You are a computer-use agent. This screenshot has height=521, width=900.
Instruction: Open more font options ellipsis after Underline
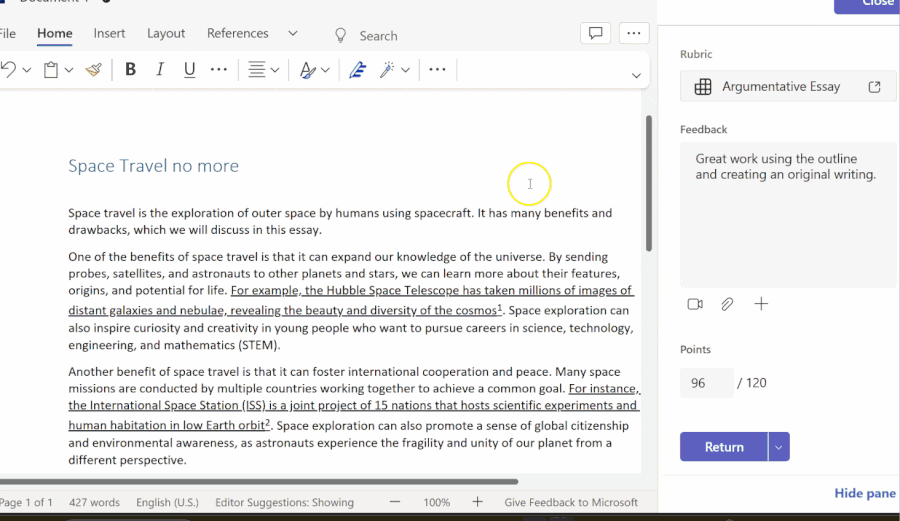[219, 69]
